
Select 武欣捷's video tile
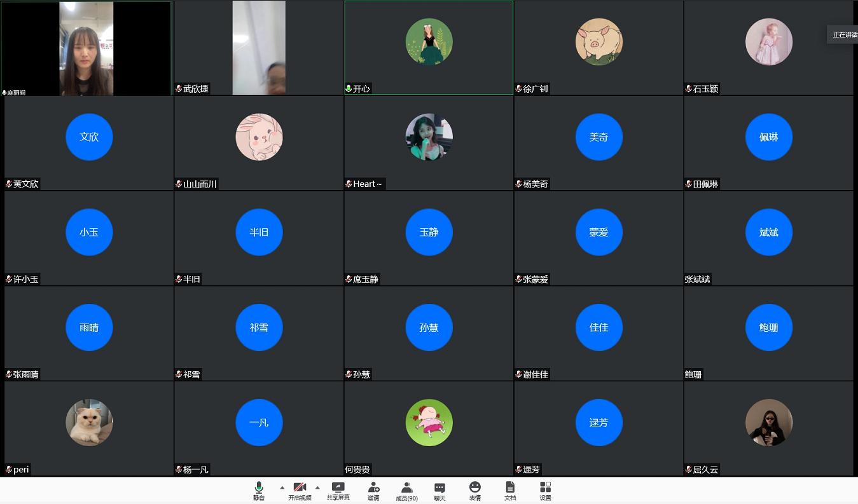click(x=258, y=48)
